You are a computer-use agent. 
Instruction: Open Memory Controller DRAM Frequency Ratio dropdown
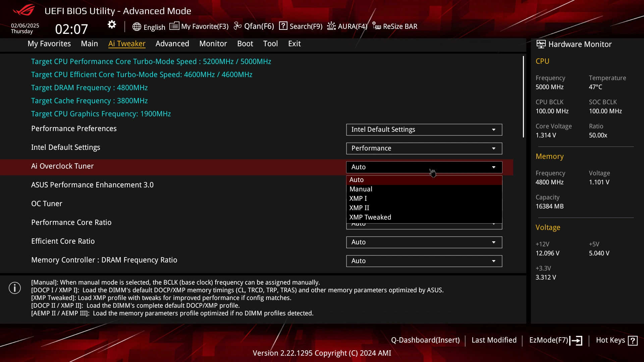(424, 261)
